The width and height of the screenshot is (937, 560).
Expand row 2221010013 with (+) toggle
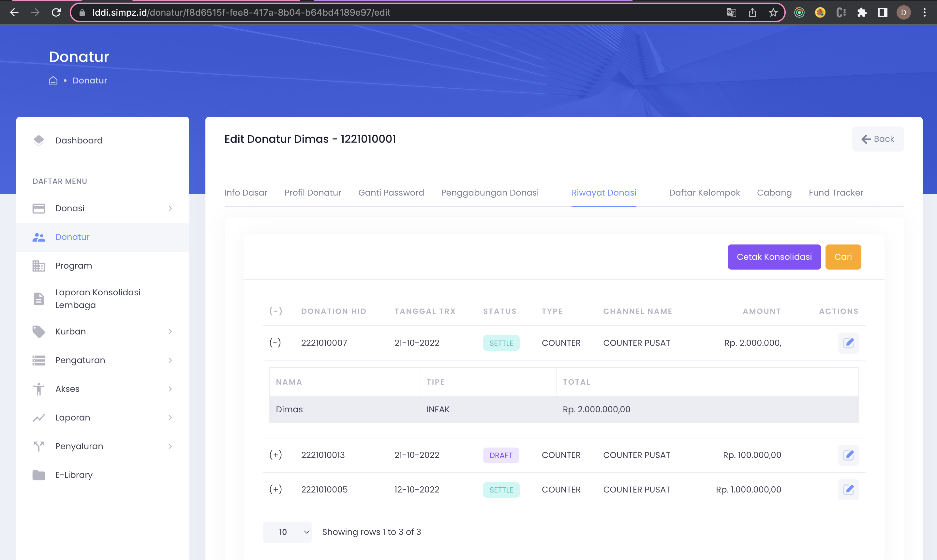pyautogui.click(x=275, y=455)
